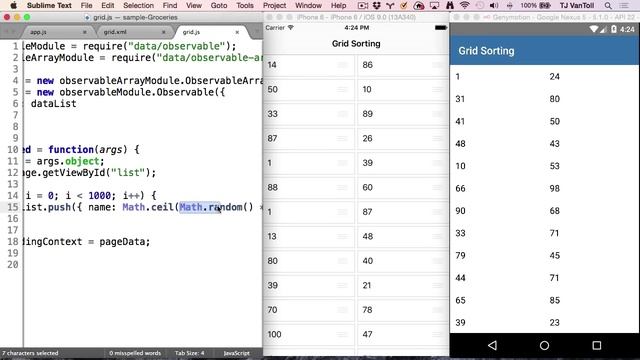Click the Android grid cell showing 85
Screen dimensions: 640x360
554,300
